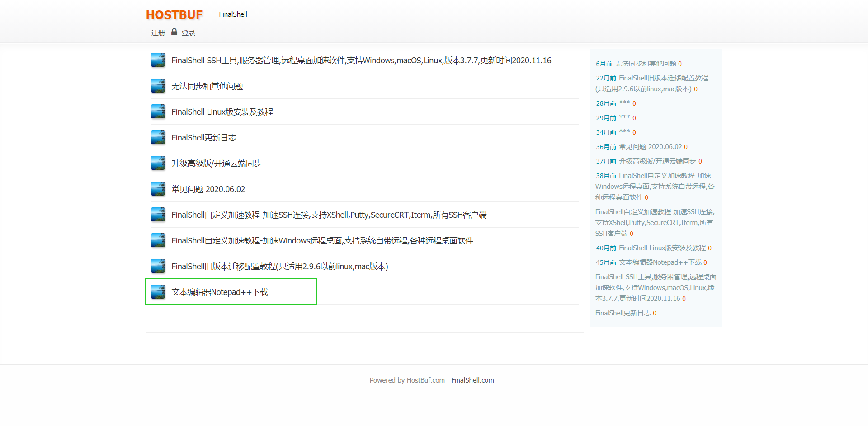This screenshot has width=868, height=426.
Task: Click icon beside FinalShell Linux版安装及教程 in main list
Action: point(158,112)
